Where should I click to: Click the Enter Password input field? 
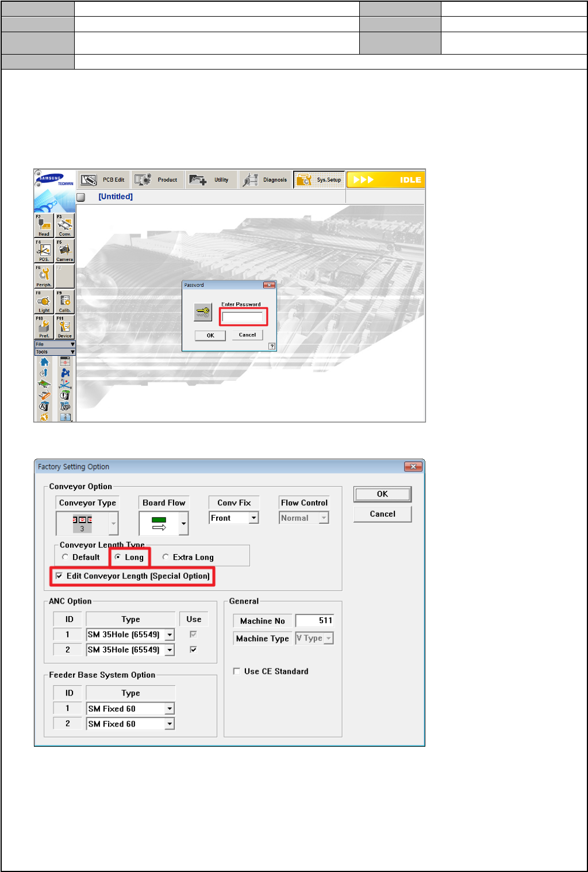point(243,317)
